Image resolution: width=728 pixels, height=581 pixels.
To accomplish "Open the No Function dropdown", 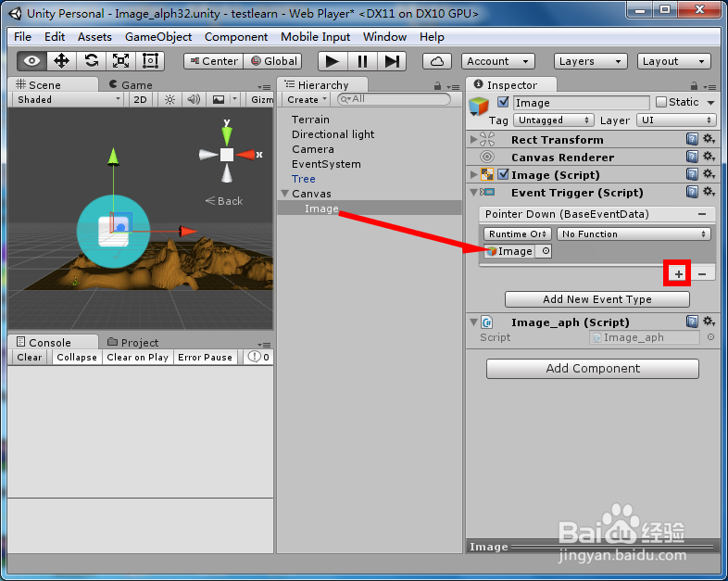I will point(634,234).
